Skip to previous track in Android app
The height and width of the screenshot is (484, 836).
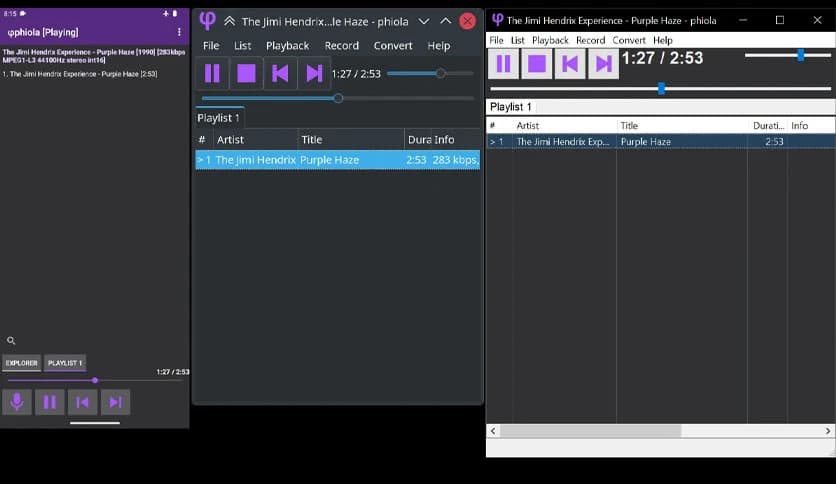(x=83, y=402)
